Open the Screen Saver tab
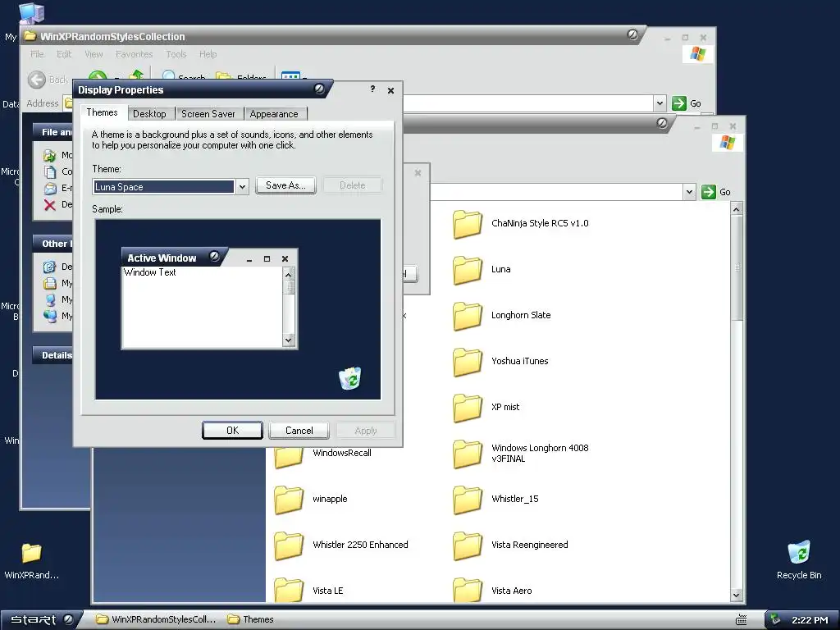The image size is (840, 630). [x=208, y=113]
